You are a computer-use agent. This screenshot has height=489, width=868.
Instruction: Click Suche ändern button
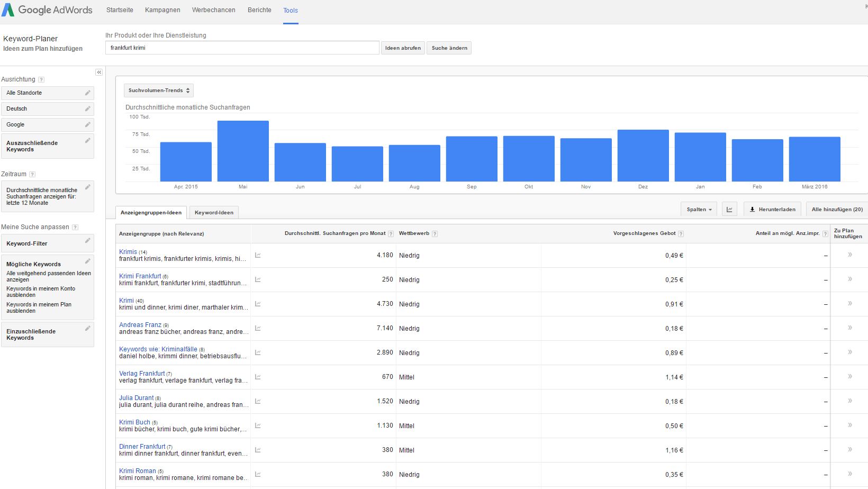click(449, 48)
